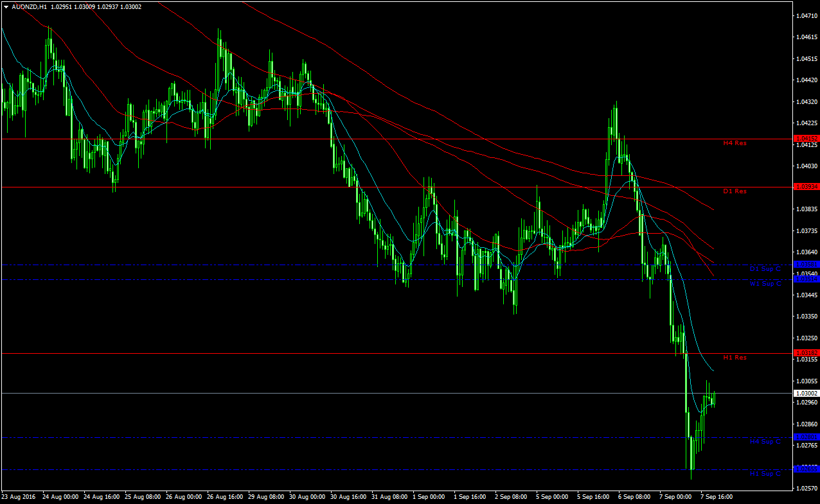Click the H1 Sup C label
This screenshot has width=820, height=504.
click(x=765, y=474)
